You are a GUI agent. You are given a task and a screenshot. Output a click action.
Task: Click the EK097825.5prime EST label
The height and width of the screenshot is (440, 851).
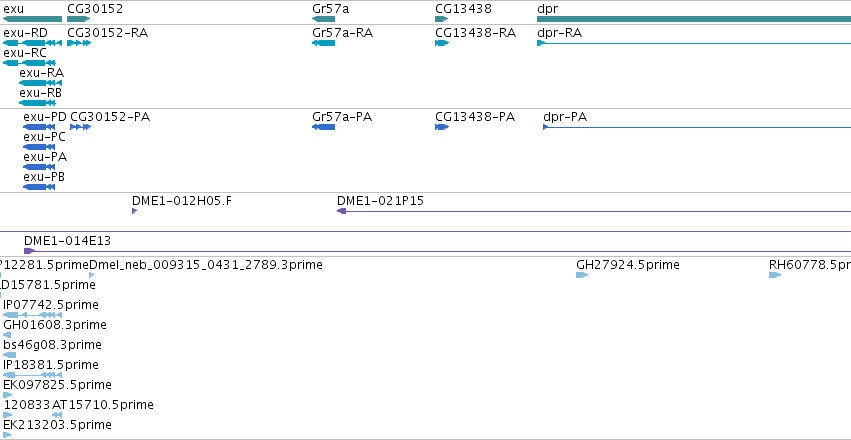pos(58,385)
